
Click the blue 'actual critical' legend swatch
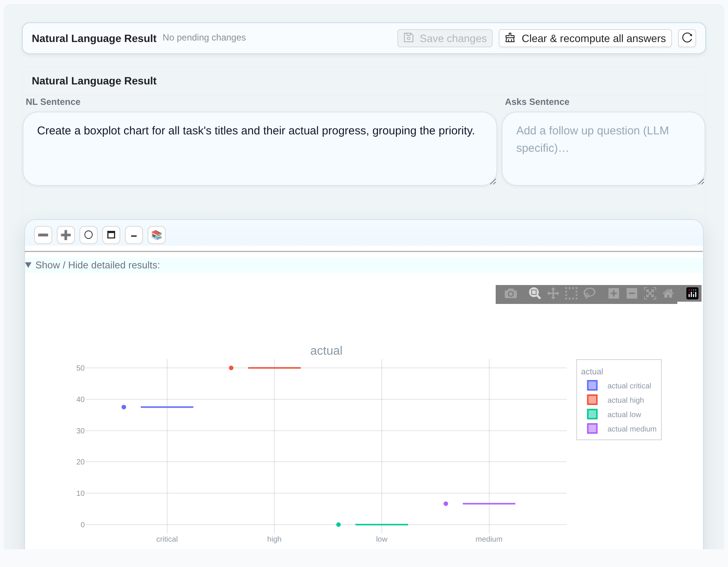click(x=592, y=385)
